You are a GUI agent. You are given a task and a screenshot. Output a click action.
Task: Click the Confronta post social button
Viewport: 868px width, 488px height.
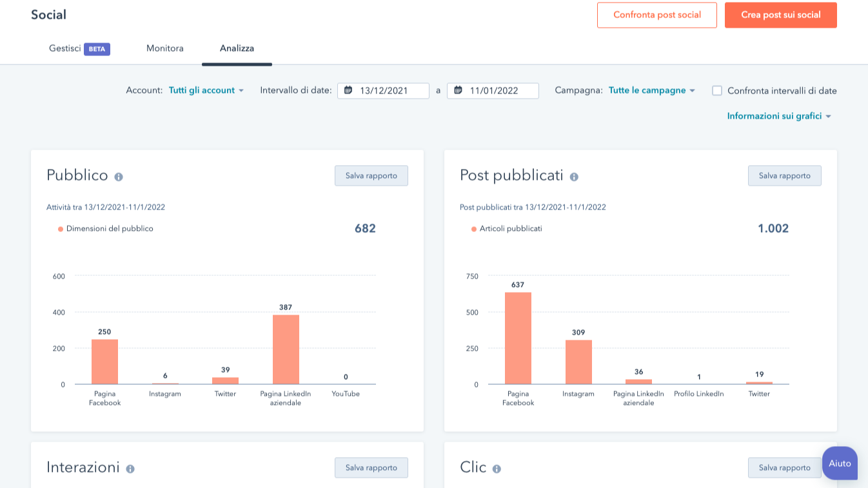pyautogui.click(x=656, y=15)
